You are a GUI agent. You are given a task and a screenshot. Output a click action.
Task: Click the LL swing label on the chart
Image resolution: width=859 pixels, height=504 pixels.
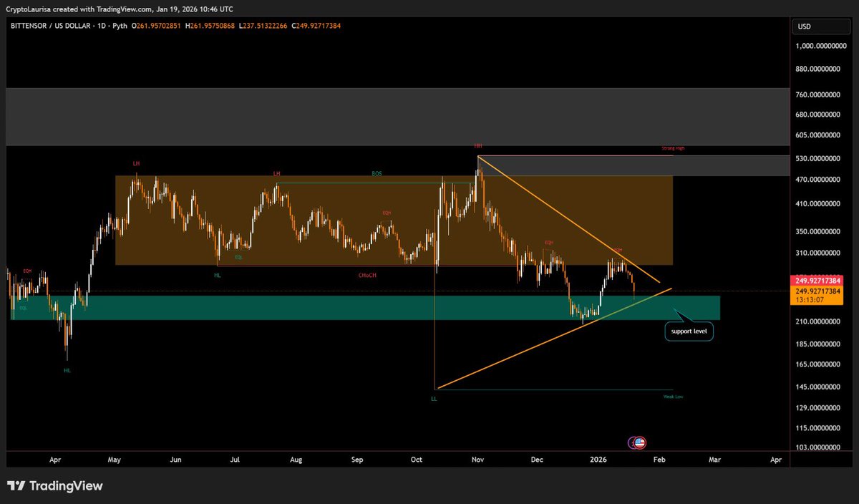(435, 399)
